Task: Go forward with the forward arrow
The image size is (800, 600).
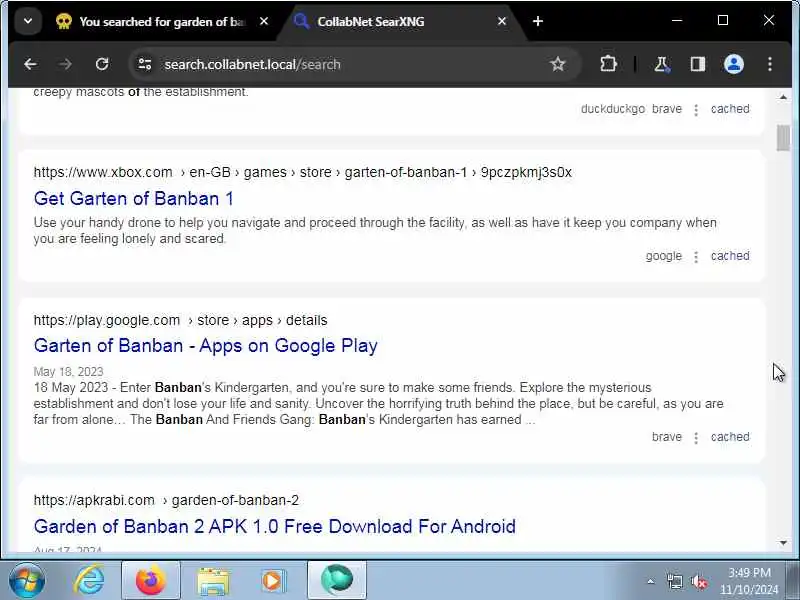Action: pyautogui.click(x=65, y=64)
